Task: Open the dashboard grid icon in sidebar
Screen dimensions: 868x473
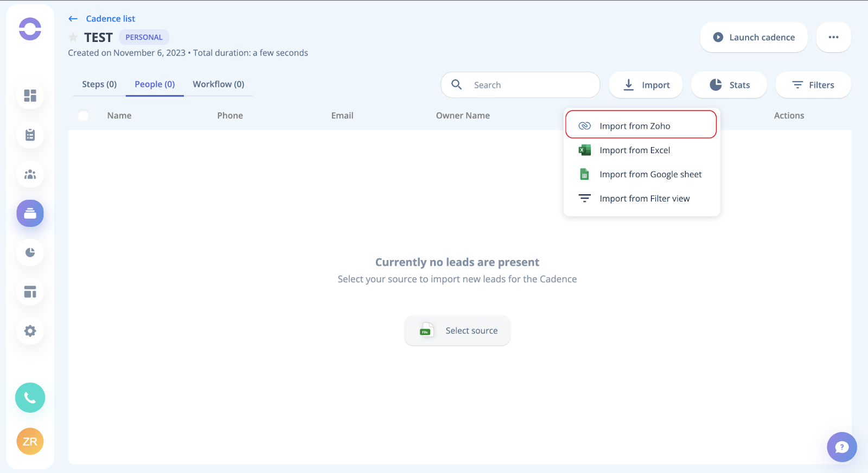Action: (x=30, y=96)
